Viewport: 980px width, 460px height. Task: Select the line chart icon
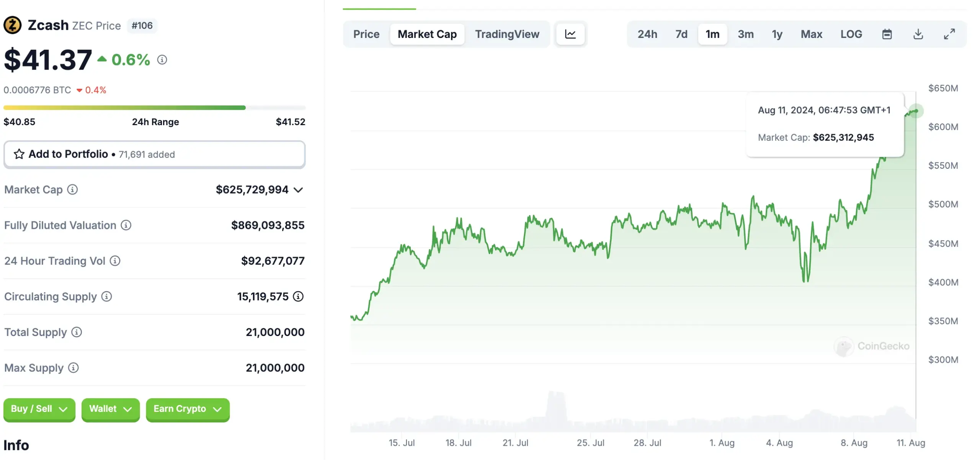pos(569,34)
